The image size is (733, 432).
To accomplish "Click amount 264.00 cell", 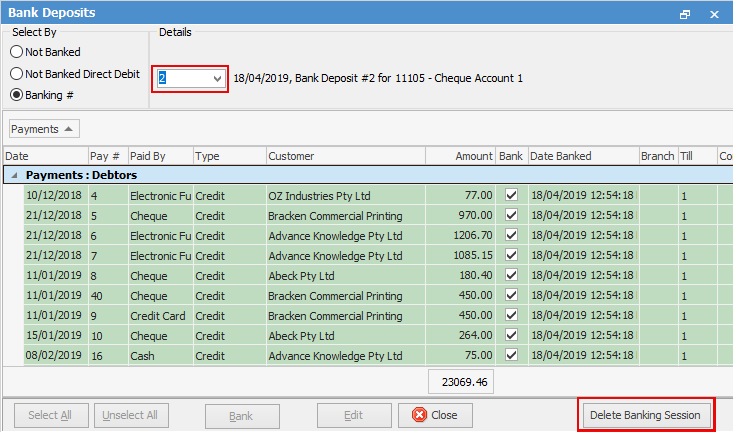I will pyautogui.click(x=460, y=336).
